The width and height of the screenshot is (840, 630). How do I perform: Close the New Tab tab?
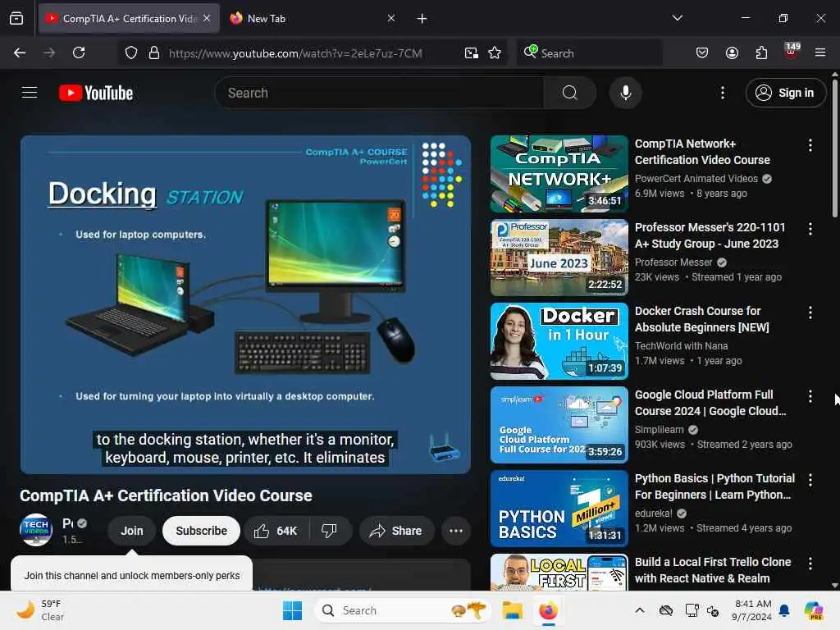tap(391, 18)
